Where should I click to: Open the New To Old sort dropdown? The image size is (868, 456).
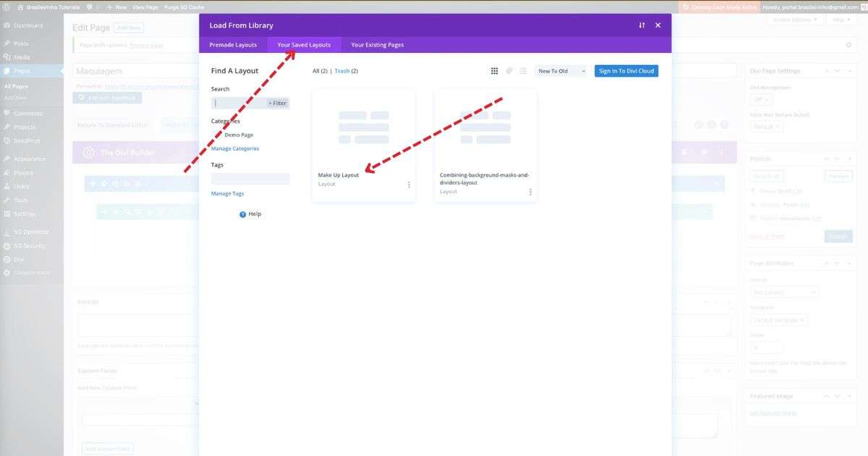[x=561, y=71]
